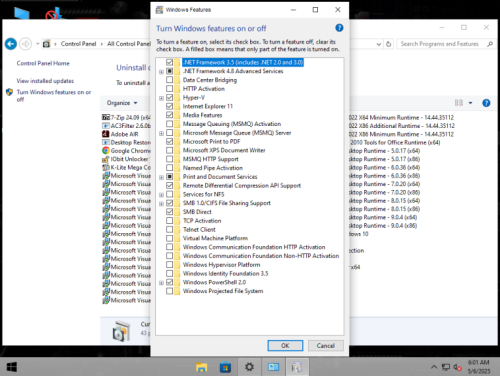
Task: Select the IObit Unlocker program icon
Action: pyautogui.click(x=106, y=159)
